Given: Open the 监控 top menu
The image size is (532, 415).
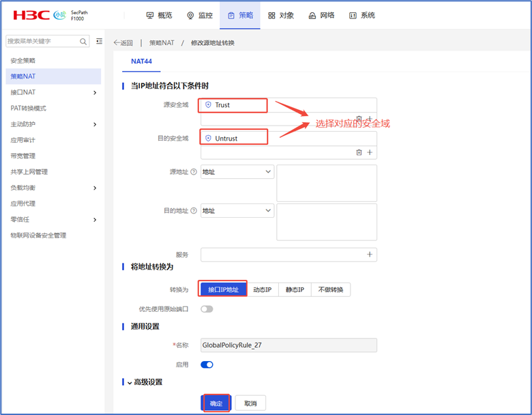Looking at the screenshot, I should [200, 15].
